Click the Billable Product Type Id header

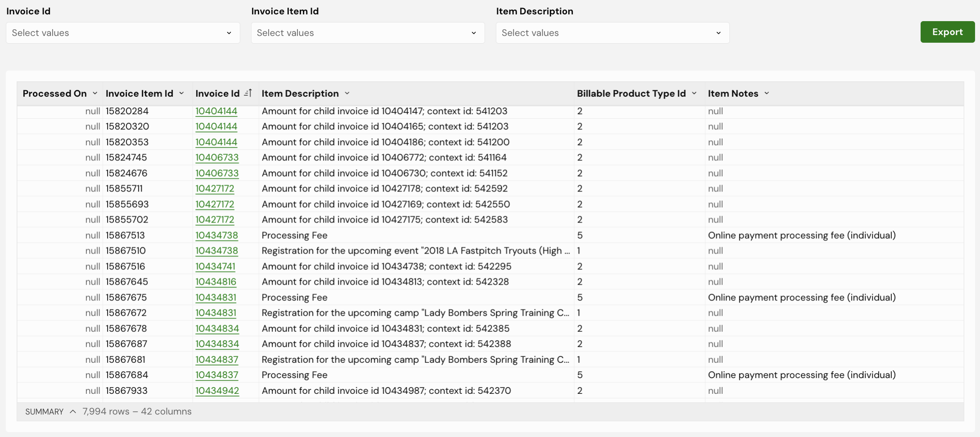(631, 94)
